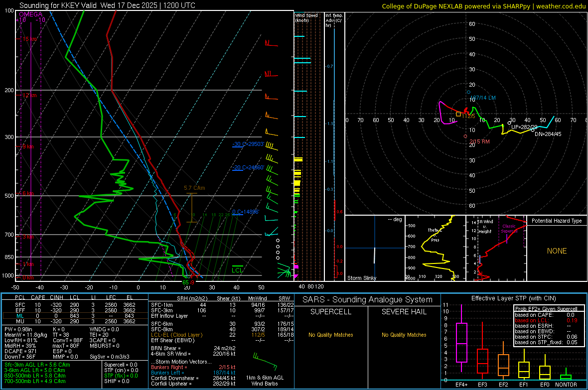The width and height of the screenshot is (588, 390).
Task: Click the Effective Layer STP title
Action: (513, 298)
